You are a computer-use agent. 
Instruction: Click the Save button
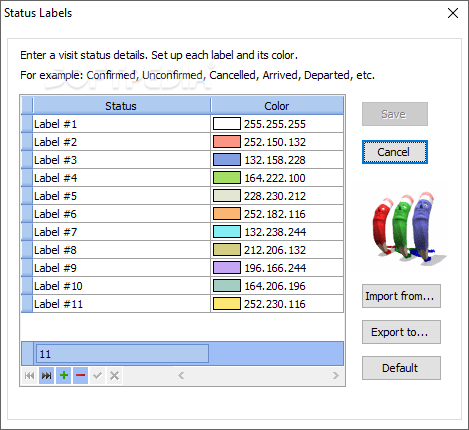coord(395,114)
